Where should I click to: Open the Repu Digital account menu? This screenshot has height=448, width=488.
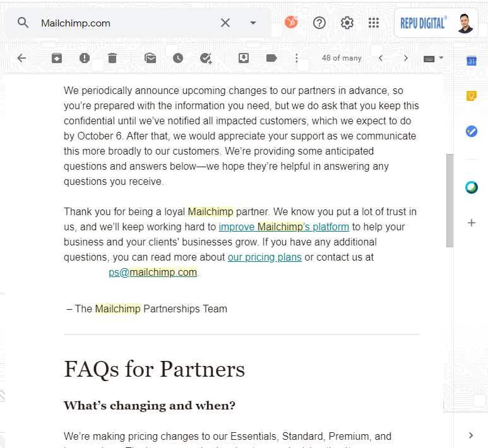pos(436,23)
